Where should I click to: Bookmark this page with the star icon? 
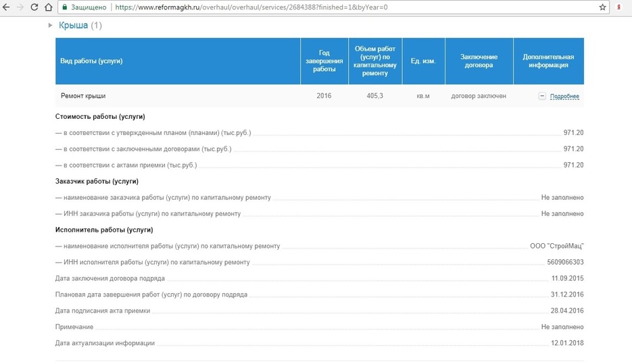pyautogui.click(x=602, y=7)
